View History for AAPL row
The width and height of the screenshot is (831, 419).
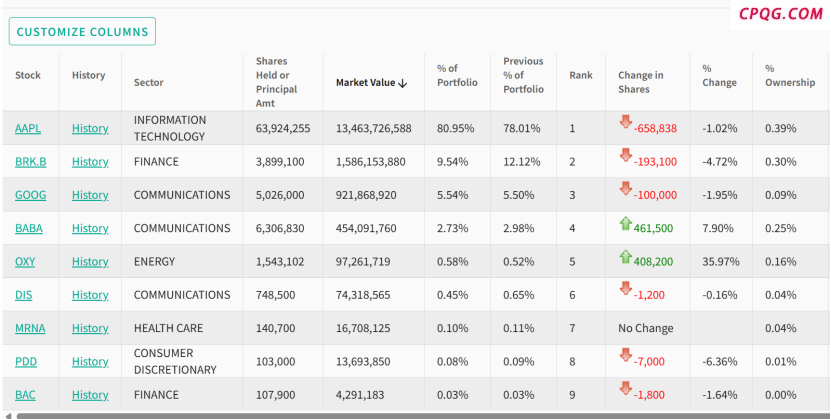click(90, 128)
